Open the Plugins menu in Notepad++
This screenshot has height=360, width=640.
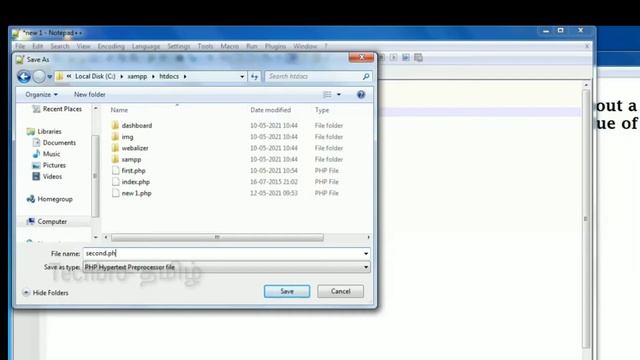275,46
